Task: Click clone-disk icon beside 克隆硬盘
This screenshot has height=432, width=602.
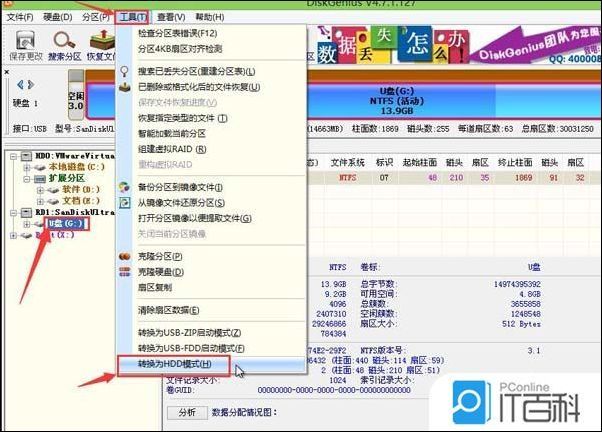Action: tap(124, 272)
